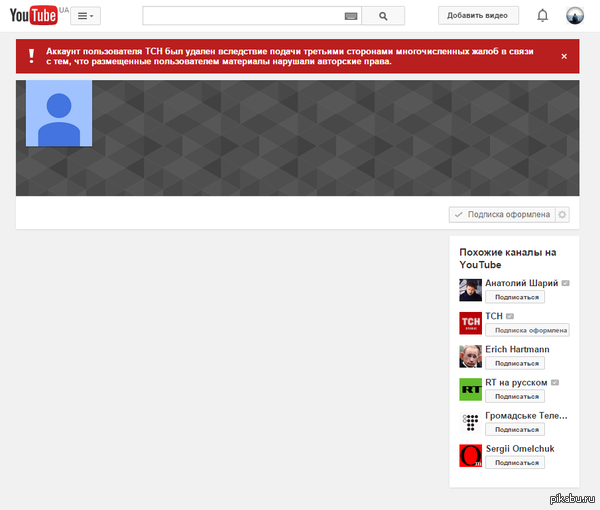Open the on-screen keyboard icon
The width and height of the screenshot is (600, 510).
(x=351, y=16)
